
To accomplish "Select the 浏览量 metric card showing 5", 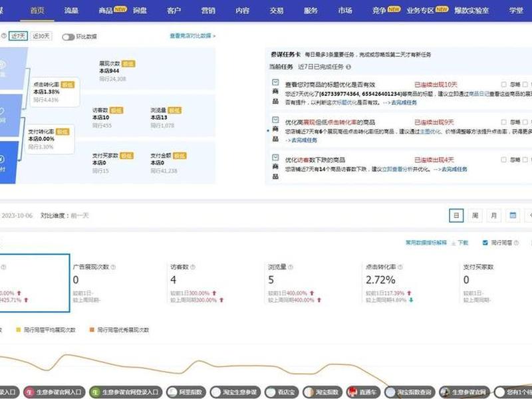I will coord(313,283).
